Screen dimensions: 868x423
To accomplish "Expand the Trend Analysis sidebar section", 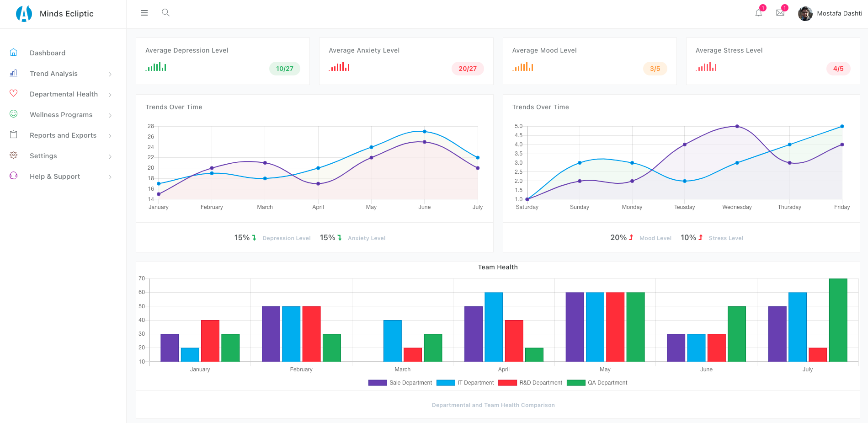I will pos(110,73).
